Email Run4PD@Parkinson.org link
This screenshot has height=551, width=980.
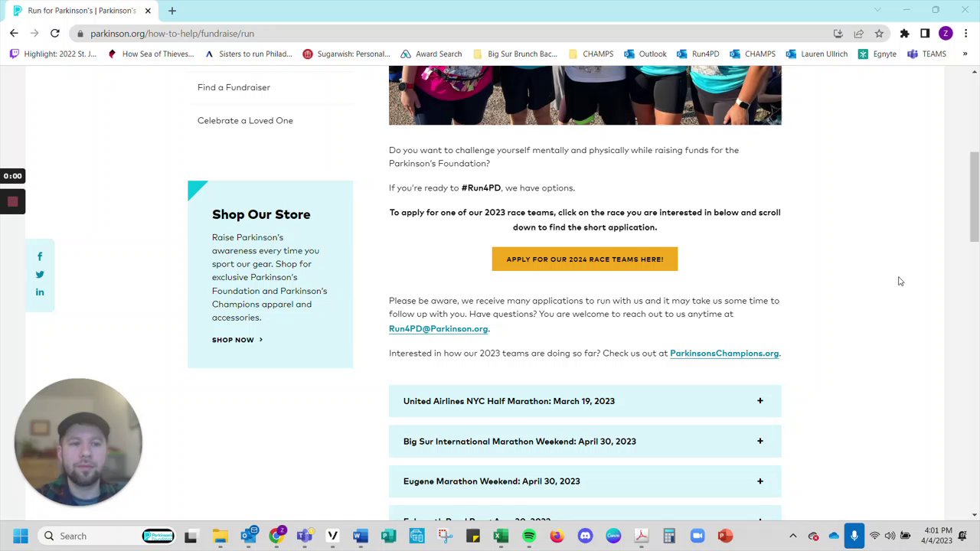(x=438, y=329)
